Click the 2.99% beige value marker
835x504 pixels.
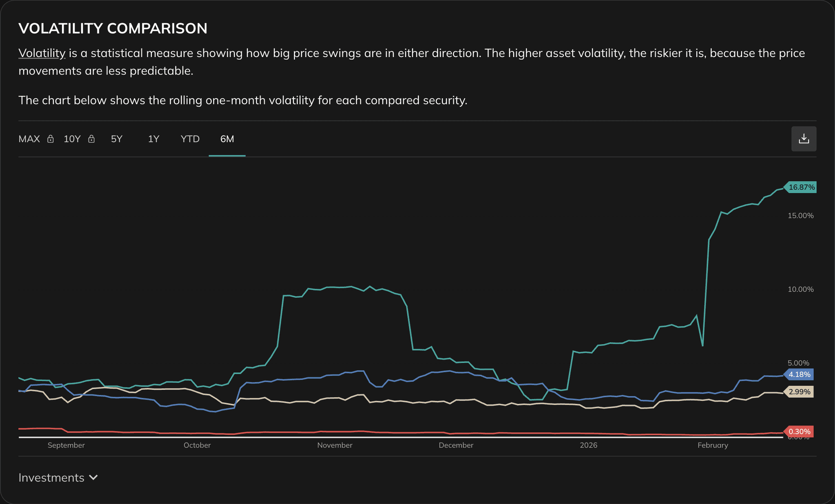[798, 392]
